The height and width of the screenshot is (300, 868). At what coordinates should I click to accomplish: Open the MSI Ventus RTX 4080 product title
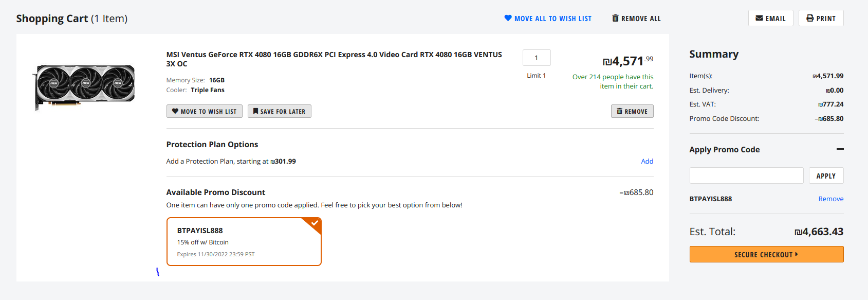coord(334,55)
